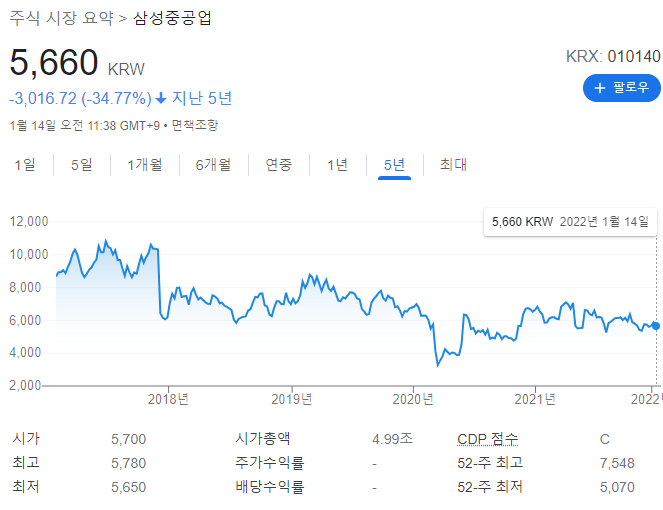Viewport: 663px width, 510px height.
Task: Select the 5년 range tab
Action: [x=395, y=165]
